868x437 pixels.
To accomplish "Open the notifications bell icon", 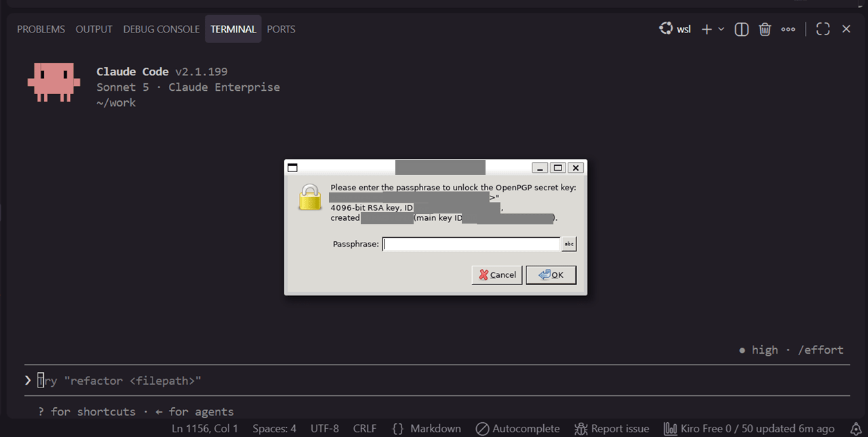I will pos(856,429).
